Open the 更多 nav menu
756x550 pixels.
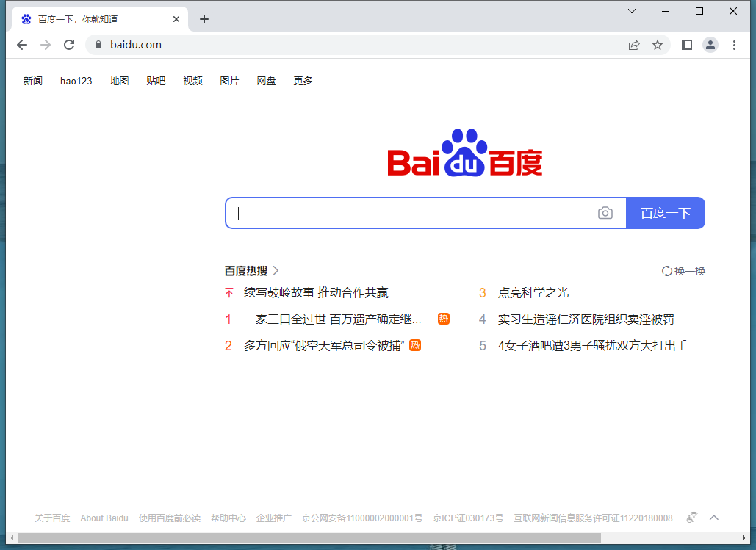tap(303, 81)
